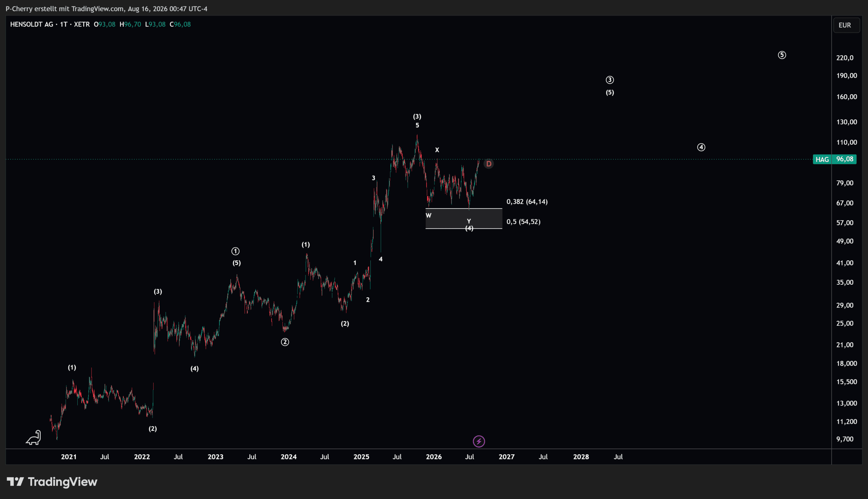868x499 pixels.
Task: Click the 2027 label on time axis
Action: (507, 457)
